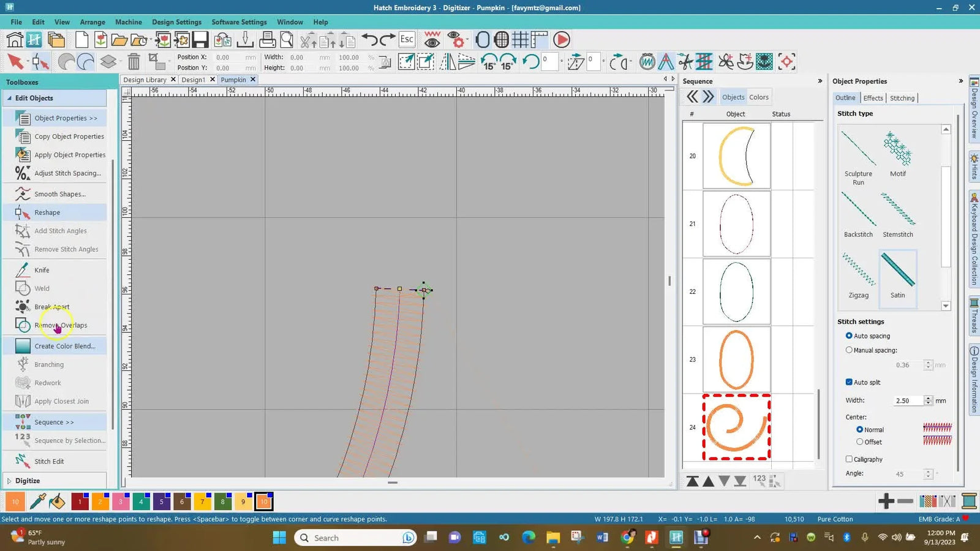
Task: Expand Sequence >> in toolbox
Action: pyautogui.click(x=55, y=422)
